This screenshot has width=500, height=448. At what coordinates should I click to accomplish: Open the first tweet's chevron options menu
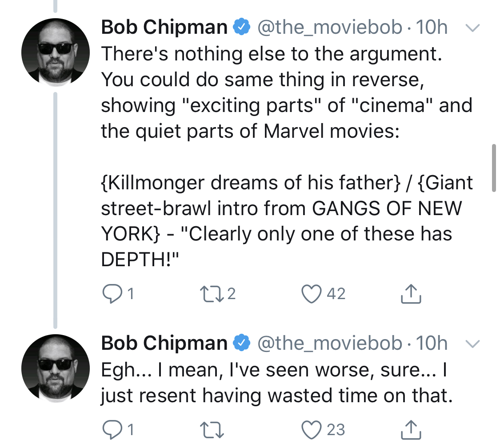click(472, 28)
